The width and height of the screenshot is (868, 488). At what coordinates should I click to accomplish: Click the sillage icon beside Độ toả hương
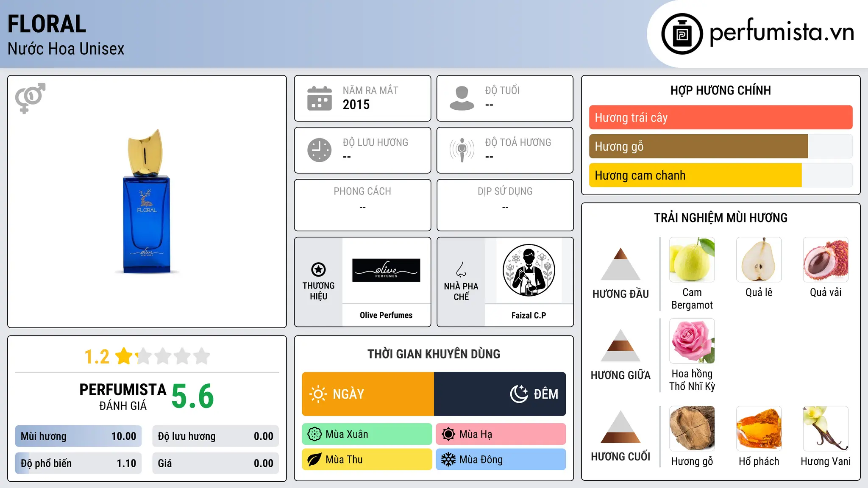point(462,150)
